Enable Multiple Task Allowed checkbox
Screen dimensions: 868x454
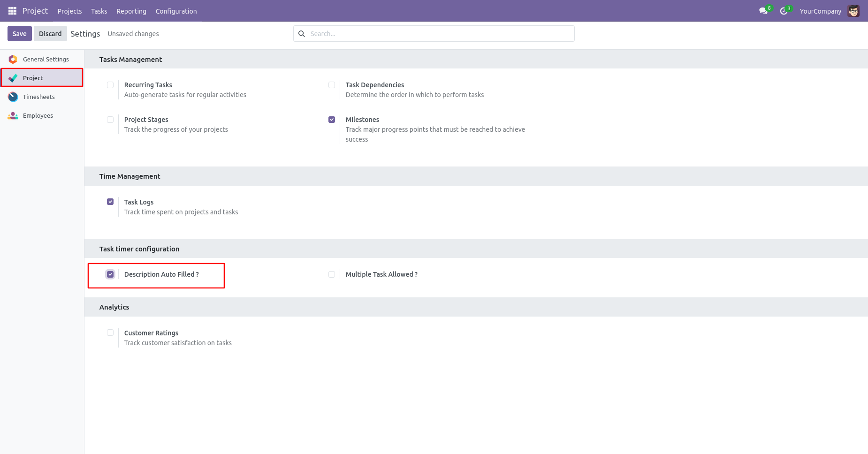pyautogui.click(x=332, y=274)
